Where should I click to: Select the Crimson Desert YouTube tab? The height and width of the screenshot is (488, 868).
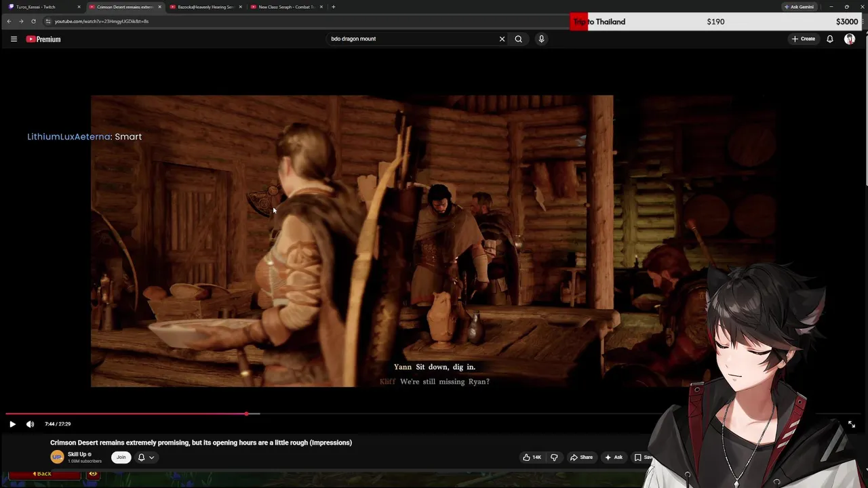(124, 7)
